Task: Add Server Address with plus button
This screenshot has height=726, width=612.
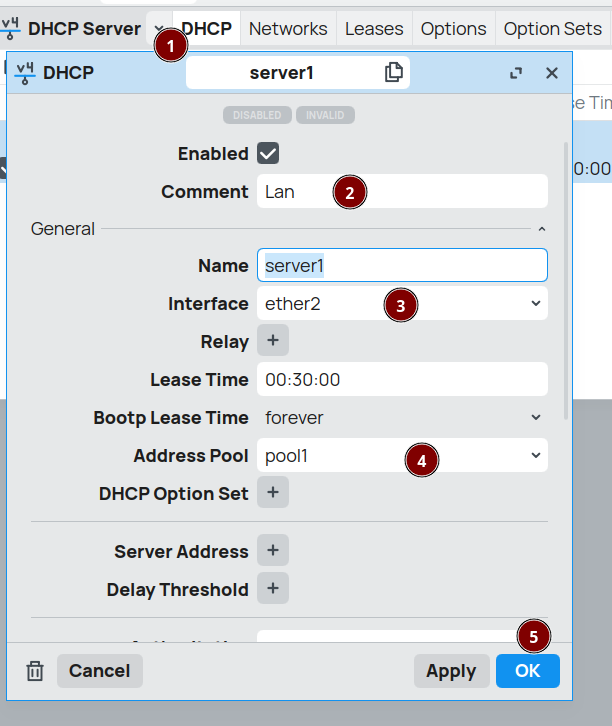Action: coord(273,551)
